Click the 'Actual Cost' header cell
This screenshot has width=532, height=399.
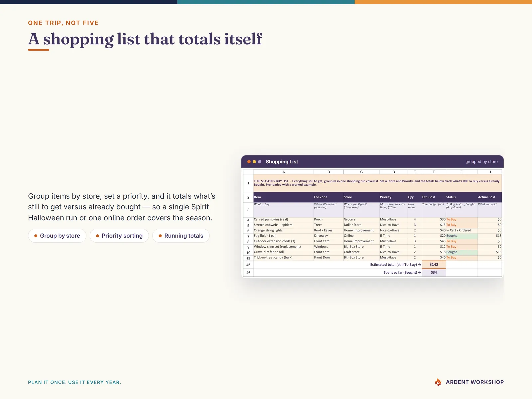click(x=490, y=197)
